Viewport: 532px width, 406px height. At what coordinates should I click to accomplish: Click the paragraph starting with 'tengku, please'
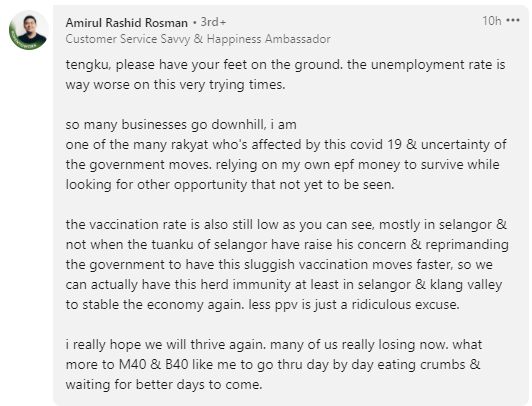pyautogui.click(x=285, y=75)
